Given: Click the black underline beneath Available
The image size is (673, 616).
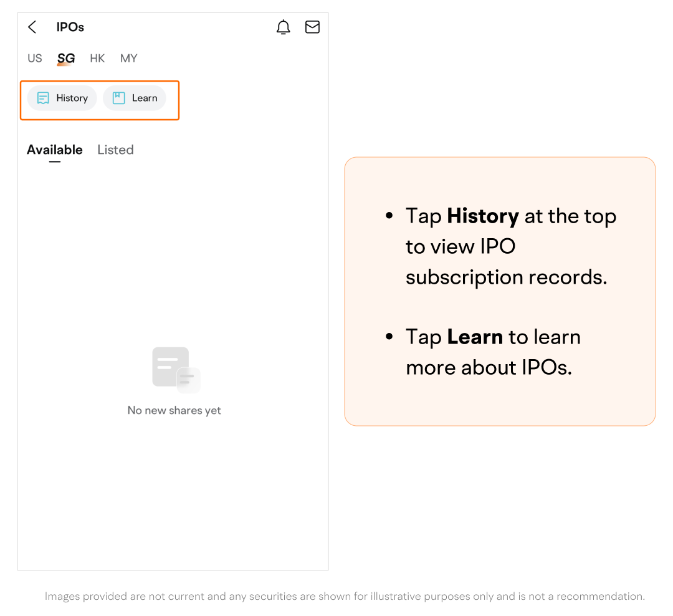Looking at the screenshot, I should (55, 161).
